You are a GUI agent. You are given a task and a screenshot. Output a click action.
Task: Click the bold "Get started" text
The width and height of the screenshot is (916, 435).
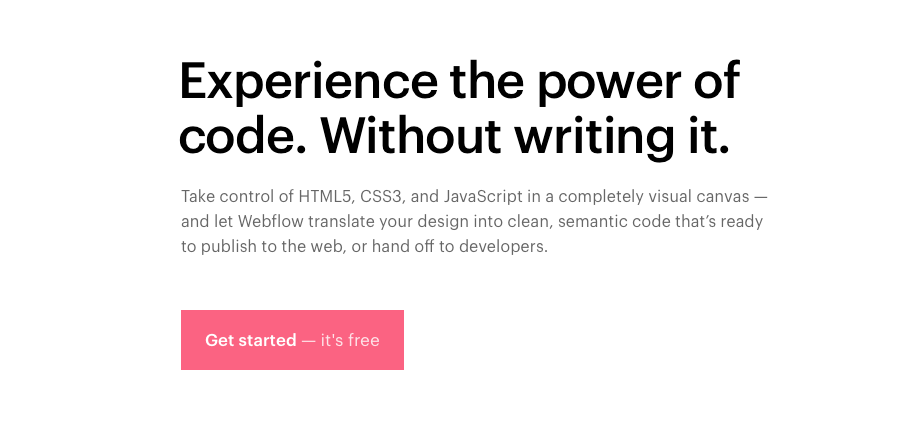pyautogui.click(x=251, y=340)
